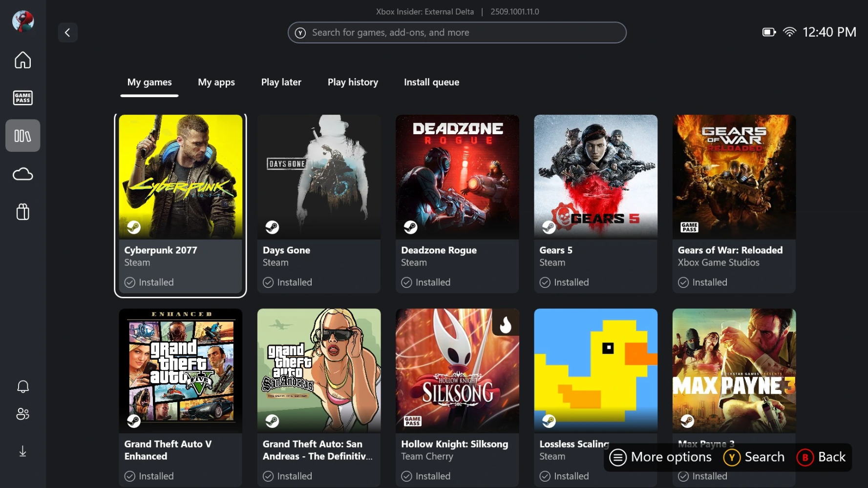This screenshot has height=488, width=868.
Task: Open the Play history tab
Action: pos(353,82)
